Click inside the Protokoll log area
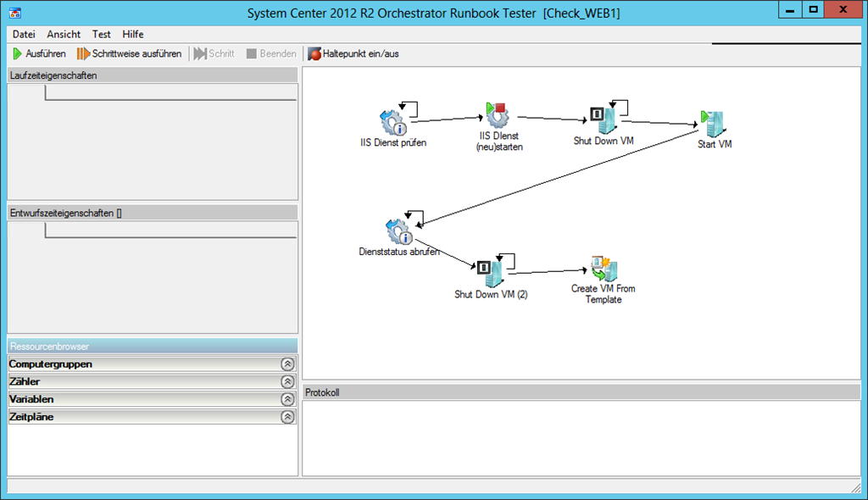This screenshot has height=500, width=868. pyautogui.click(x=581, y=438)
